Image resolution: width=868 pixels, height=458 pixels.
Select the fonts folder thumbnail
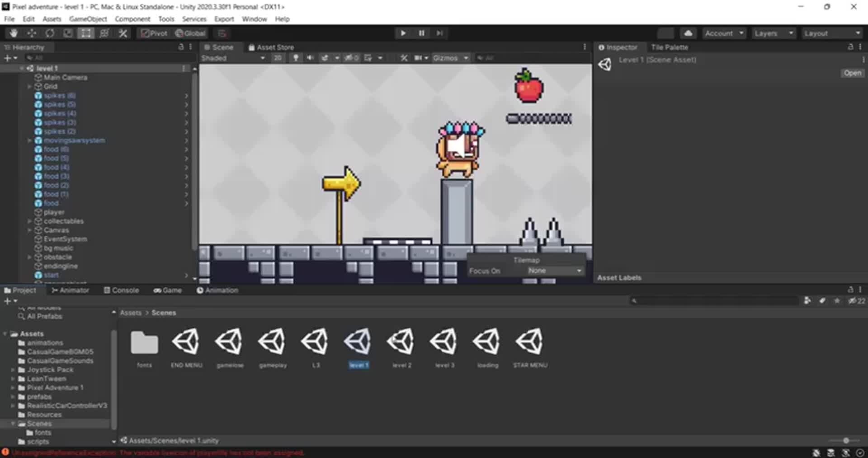pyautogui.click(x=144, y=342)
